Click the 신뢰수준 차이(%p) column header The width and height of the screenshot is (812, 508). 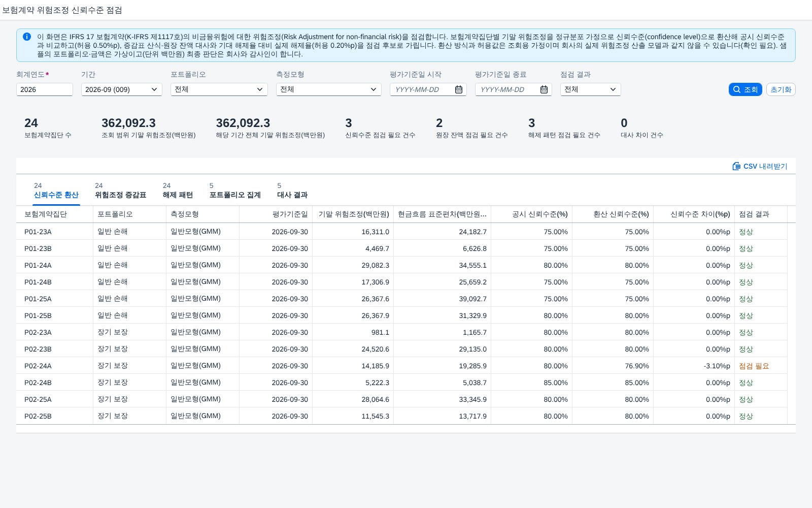694,214
